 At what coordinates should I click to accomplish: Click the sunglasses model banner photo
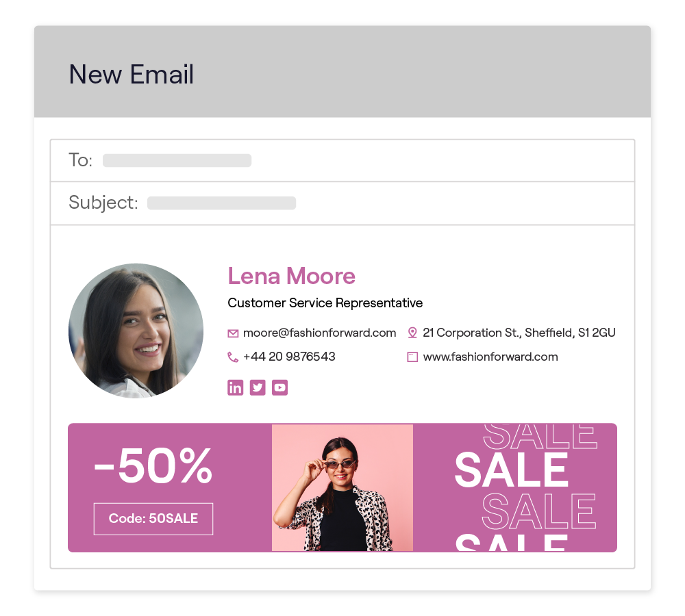[x=342, y=487]
